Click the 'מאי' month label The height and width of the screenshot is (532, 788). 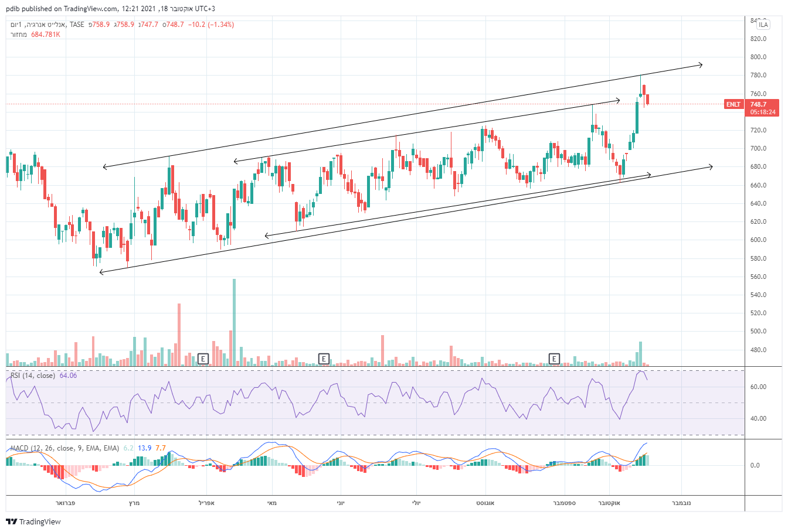point(272,503)
